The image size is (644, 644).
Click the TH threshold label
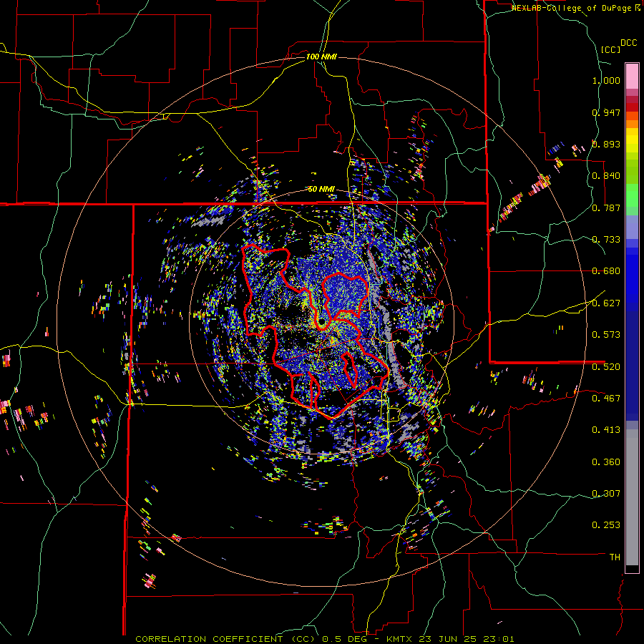[x=615, y=557]
